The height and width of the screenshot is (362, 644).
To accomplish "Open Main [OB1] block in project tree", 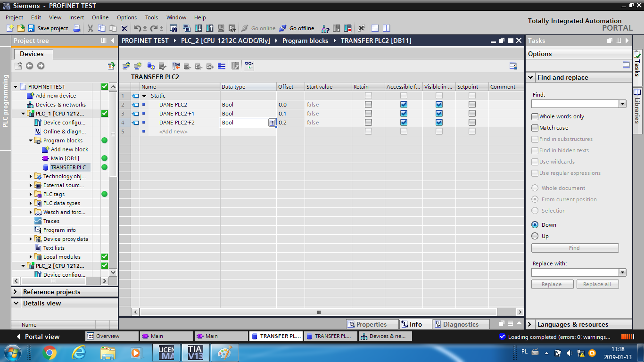I will click(65, 158).
